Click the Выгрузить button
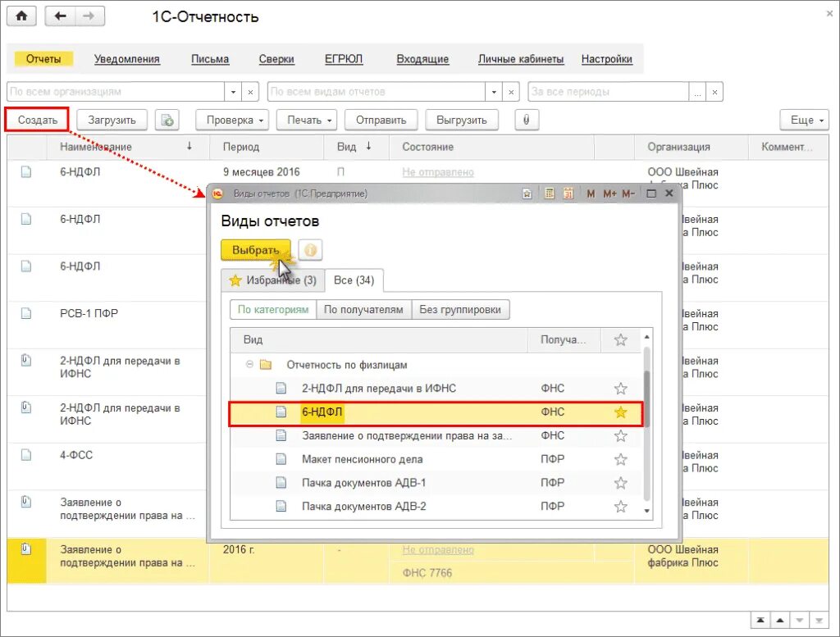The height and width of the screenshot is (637, 840). click(462, 120)
